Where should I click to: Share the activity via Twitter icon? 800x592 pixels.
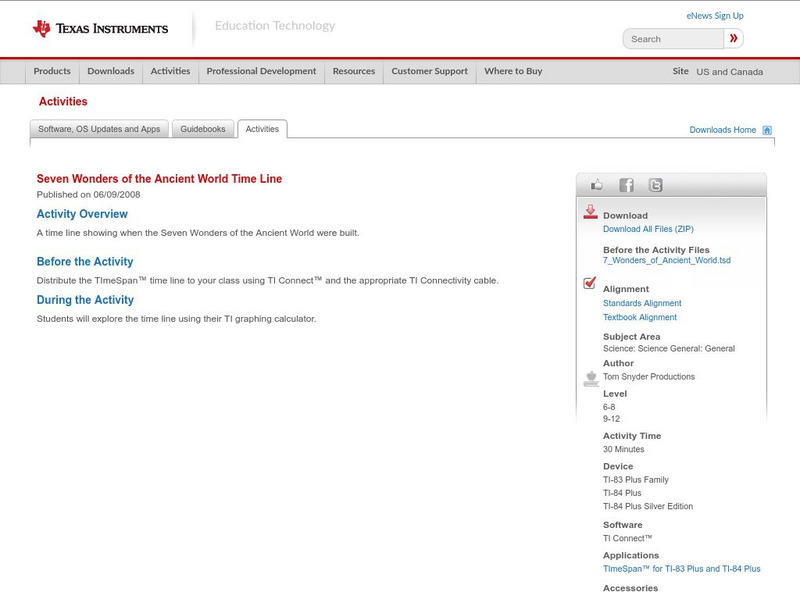click(655, 185)
